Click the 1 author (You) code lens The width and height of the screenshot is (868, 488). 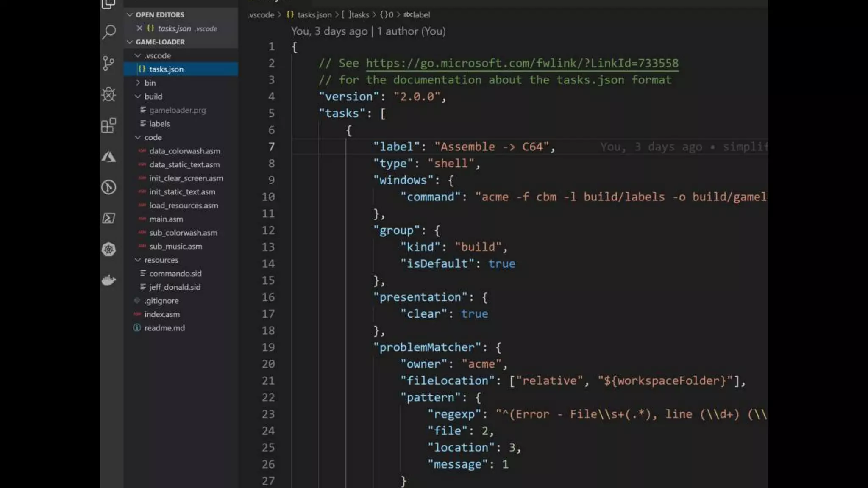(411, 31)
